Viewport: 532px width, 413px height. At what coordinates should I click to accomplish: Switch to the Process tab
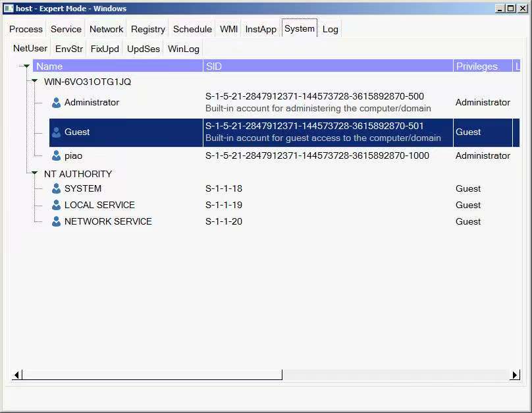[26, 29]
